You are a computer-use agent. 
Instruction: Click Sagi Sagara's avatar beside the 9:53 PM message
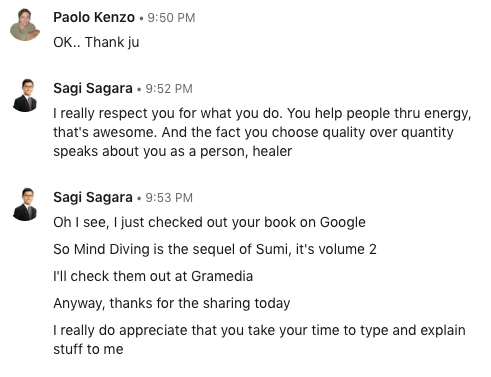[x=25, y=204]
